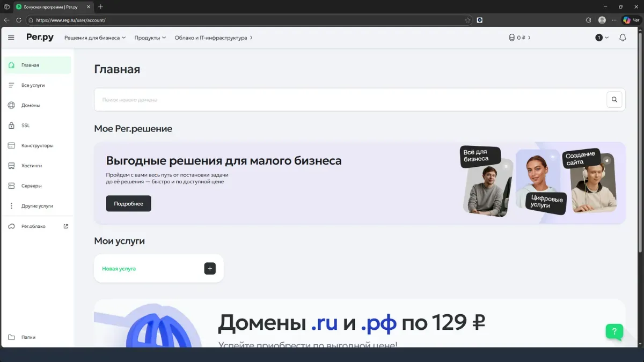Click the Подробнее button
This screenshot has width=644, height=362.
coord(128,203)
